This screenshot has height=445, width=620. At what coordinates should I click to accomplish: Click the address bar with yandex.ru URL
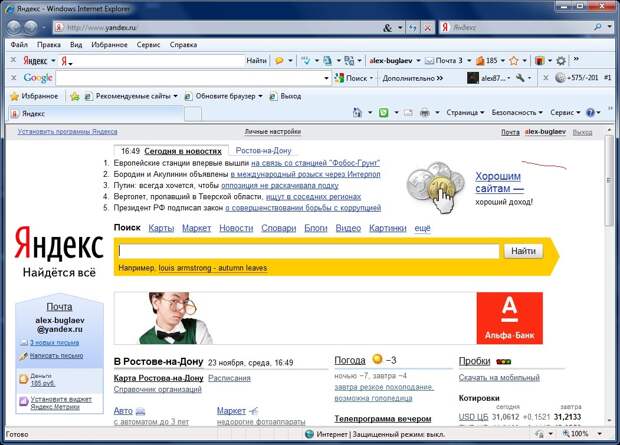click(x=217, y=28)
